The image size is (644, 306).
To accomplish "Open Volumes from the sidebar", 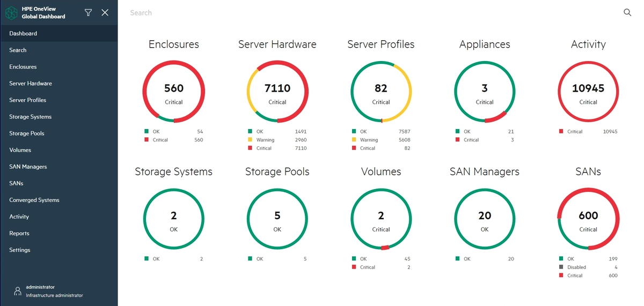I will pyautogui.click(x=59, y=150).
